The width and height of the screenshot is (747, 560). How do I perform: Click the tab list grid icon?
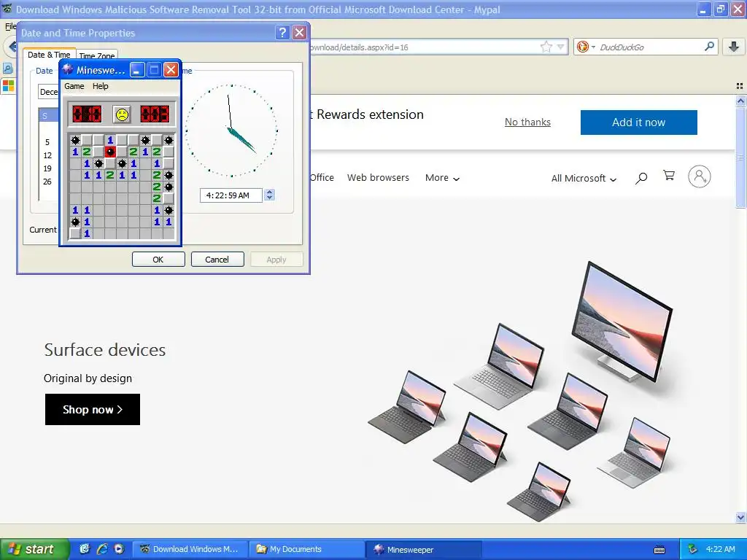point(740,86)
